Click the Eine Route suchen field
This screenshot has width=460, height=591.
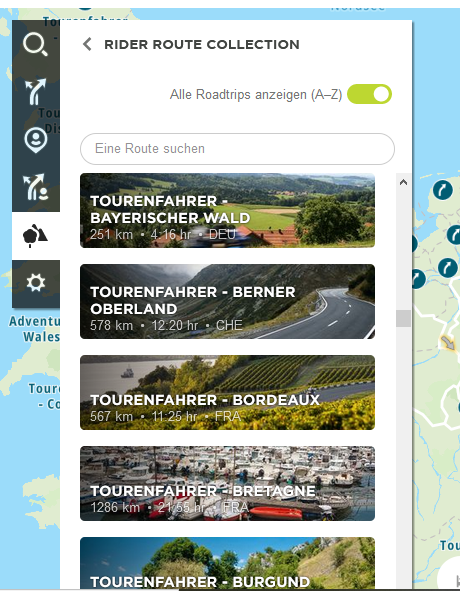tap(237, 149)
